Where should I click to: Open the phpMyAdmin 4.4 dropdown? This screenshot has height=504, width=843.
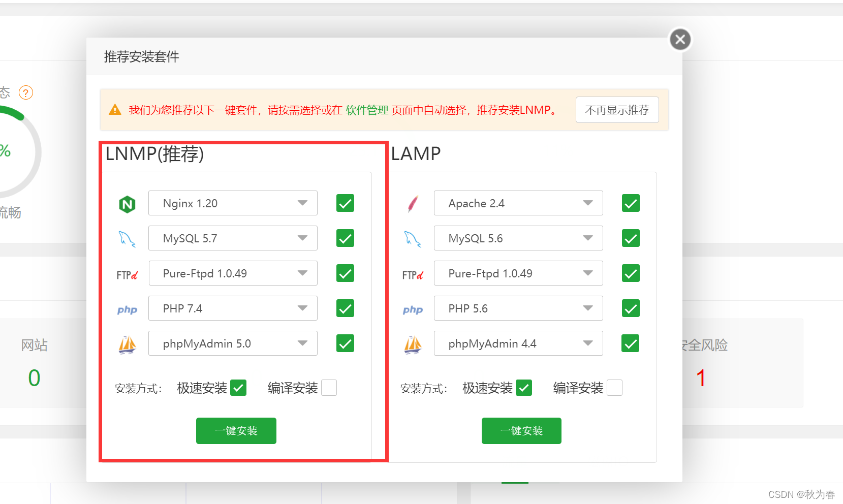(518, 343)
